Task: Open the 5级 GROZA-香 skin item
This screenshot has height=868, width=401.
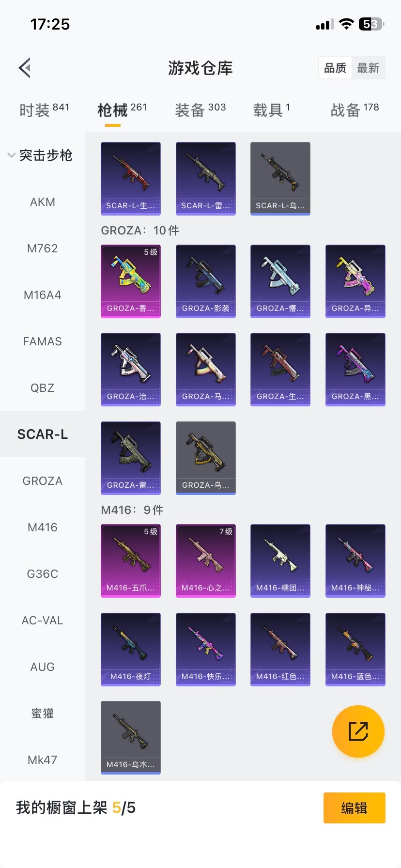Action: pyautogui.click(x=131, y=281)
